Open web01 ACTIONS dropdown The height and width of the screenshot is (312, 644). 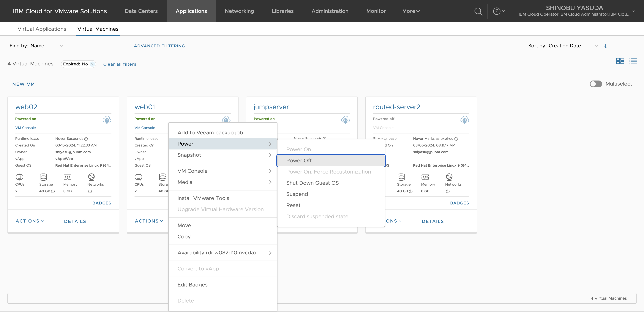[x=149, y=221]
